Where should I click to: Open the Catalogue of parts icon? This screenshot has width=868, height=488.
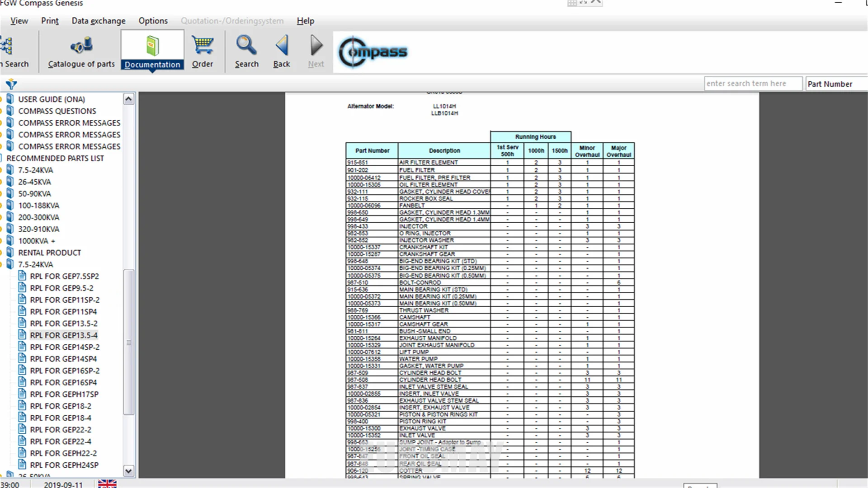(x=81, y=46)
